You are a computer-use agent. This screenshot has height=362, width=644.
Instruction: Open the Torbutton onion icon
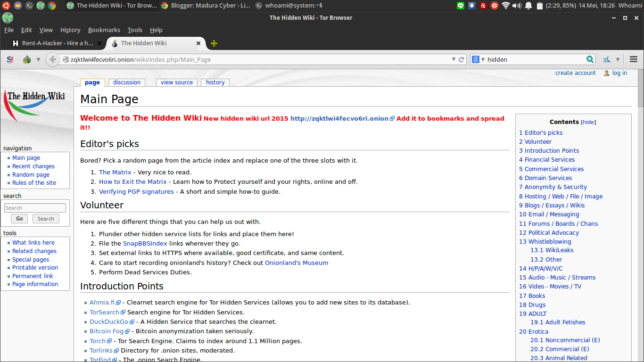point(27,59)
